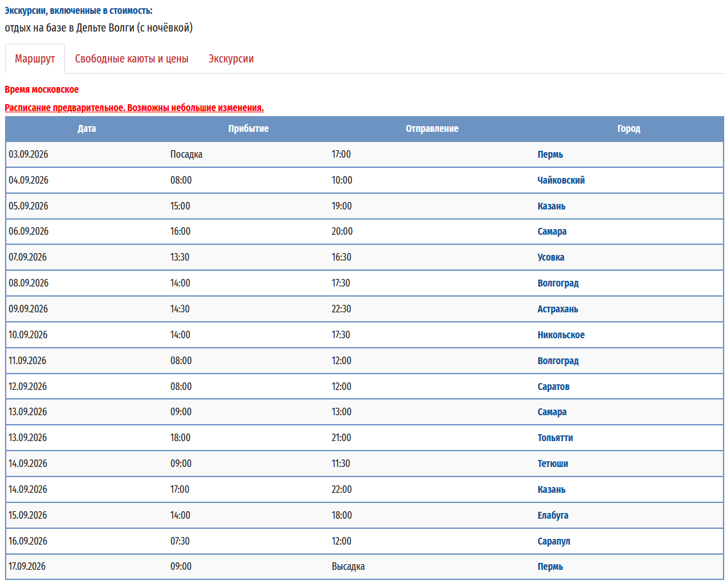
Task: Open the Маршрут tab
Action: [35, 59]
